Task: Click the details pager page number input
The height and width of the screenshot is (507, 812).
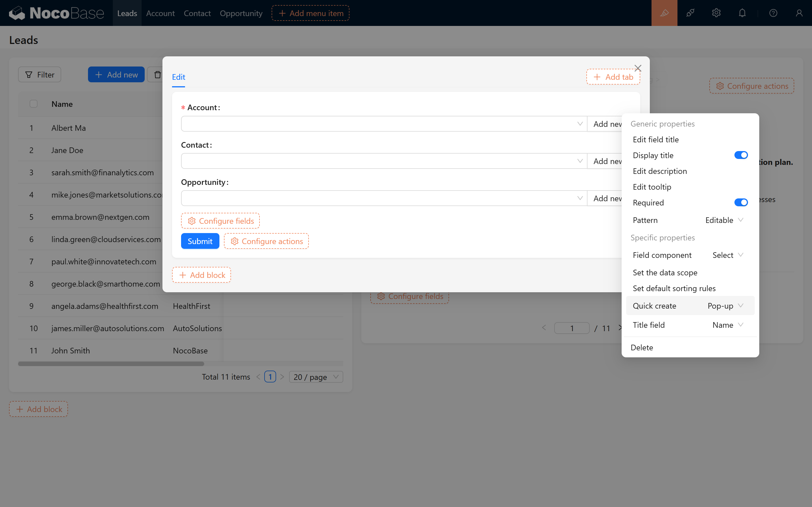Action: pyautogui.click(x=572, y=328)
